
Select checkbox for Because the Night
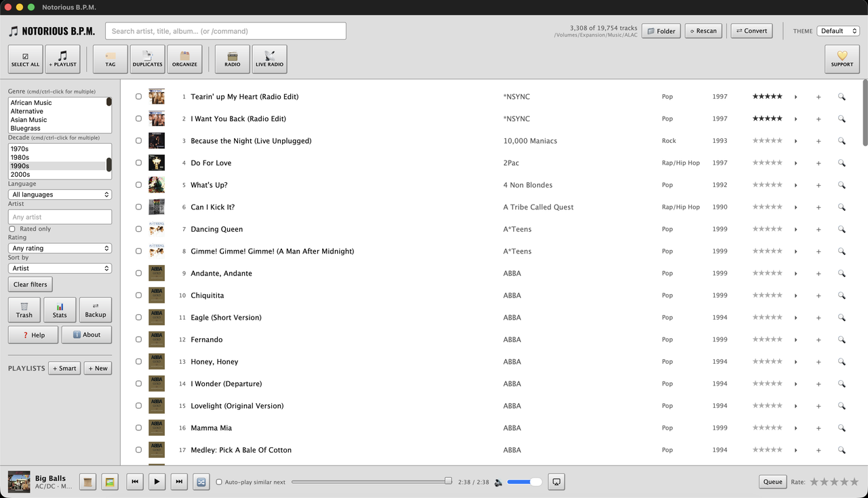tap(139, 141)
